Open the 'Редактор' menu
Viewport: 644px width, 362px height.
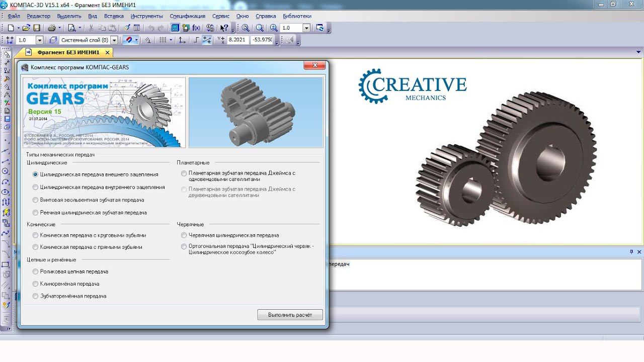pos(39,16)
